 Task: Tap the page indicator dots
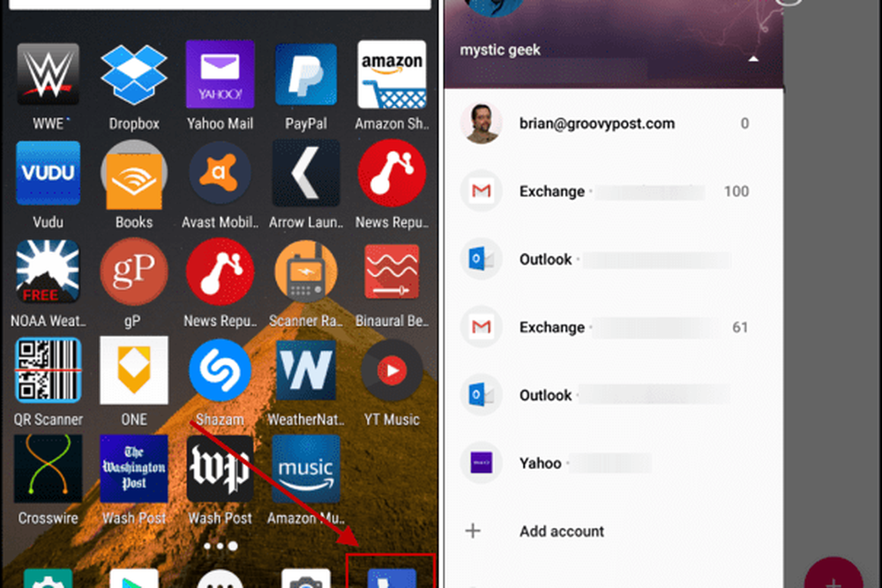pos(220,546)
